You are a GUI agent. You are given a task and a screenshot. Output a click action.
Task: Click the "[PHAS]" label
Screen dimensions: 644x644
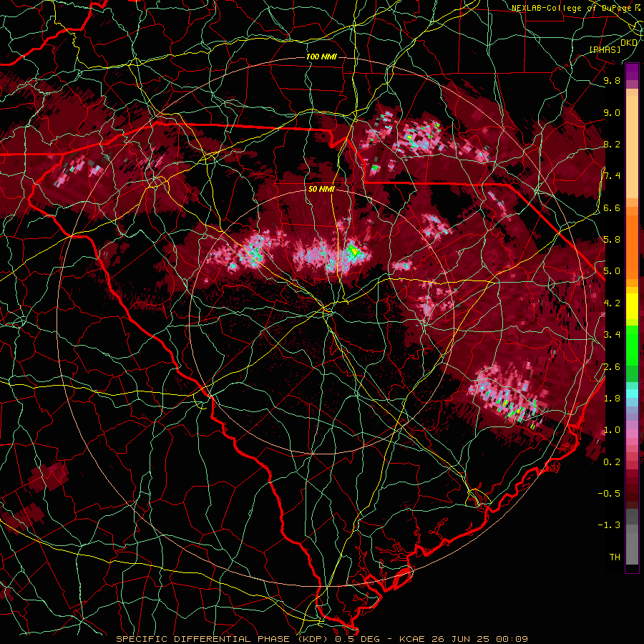tap(605, 49)
